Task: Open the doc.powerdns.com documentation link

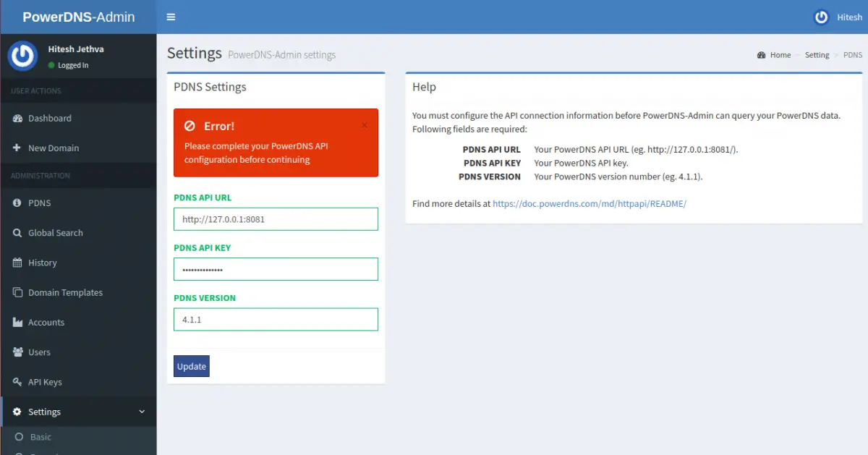Action: (x=589, y=203)
